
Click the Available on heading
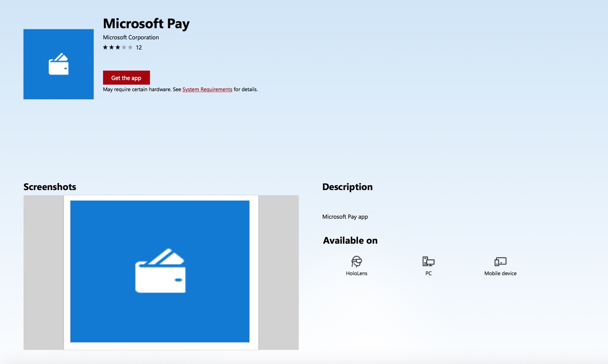click(350, 240)
